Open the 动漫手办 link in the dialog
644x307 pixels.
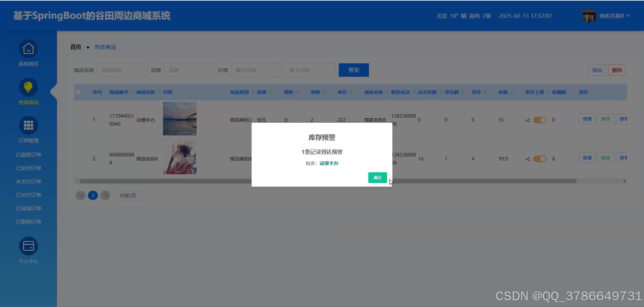328,163
